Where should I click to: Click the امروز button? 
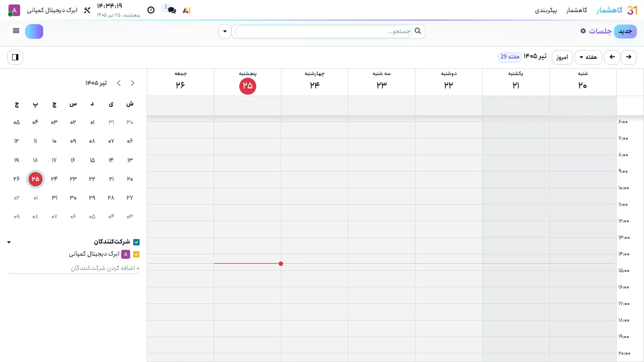point(562,57)
